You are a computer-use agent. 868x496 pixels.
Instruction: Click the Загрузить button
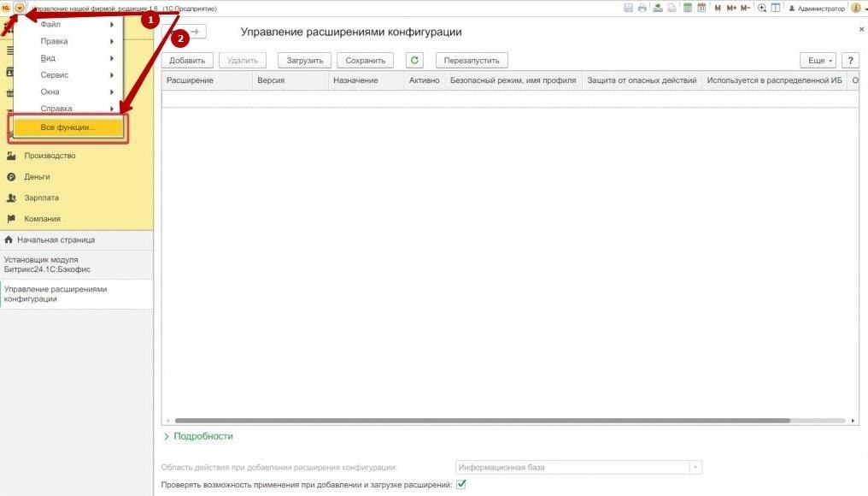point(304,61)
